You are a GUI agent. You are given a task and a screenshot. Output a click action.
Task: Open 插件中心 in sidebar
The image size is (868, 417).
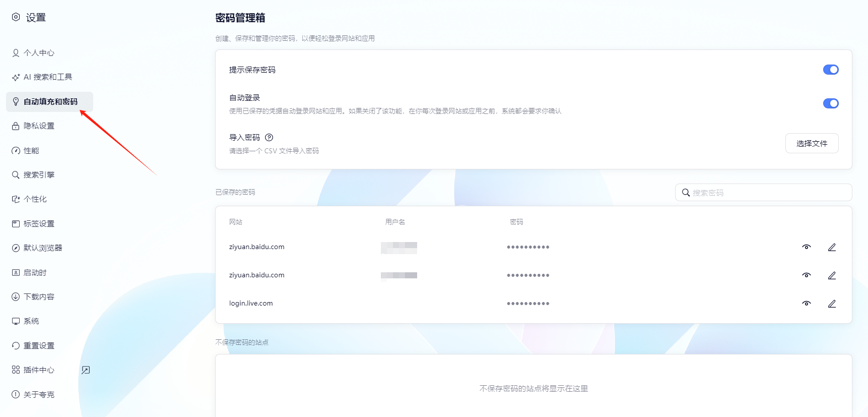[33, 370]
